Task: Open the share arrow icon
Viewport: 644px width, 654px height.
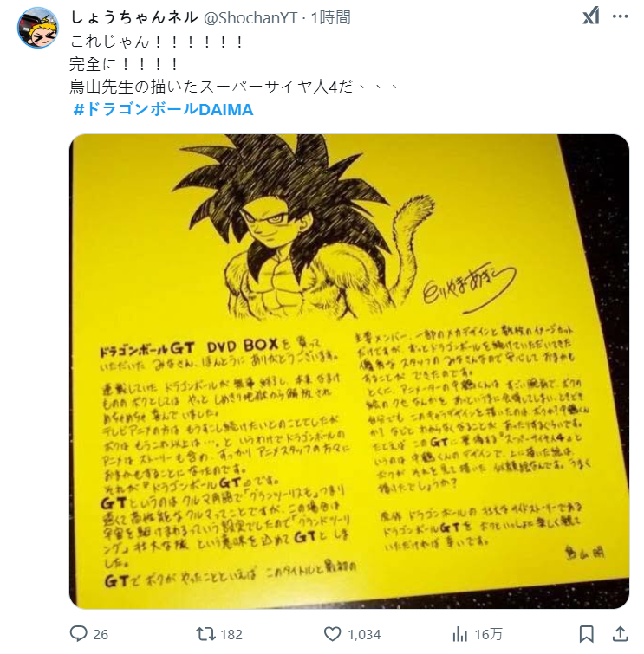Action: pos(621,634)
